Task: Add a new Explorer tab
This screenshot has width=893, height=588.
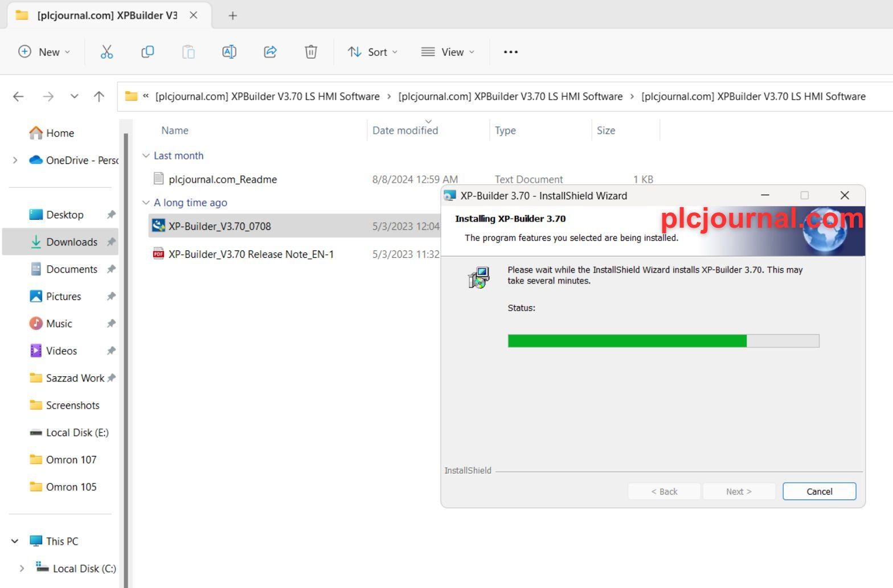Action: (x=232, y=15)
